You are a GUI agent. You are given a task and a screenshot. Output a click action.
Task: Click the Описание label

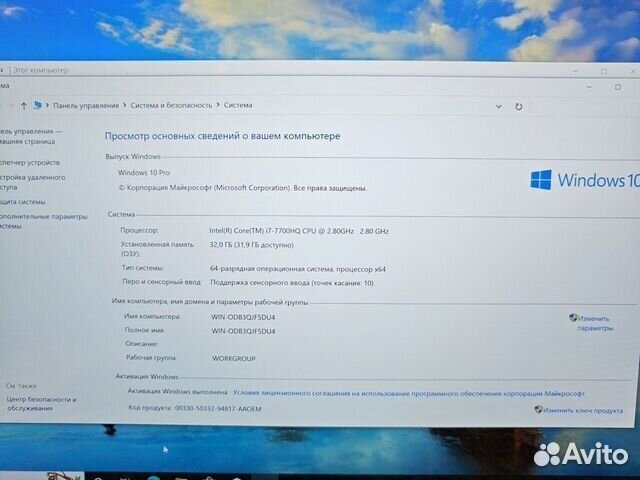pyautogui.click(x=141, y=344)
